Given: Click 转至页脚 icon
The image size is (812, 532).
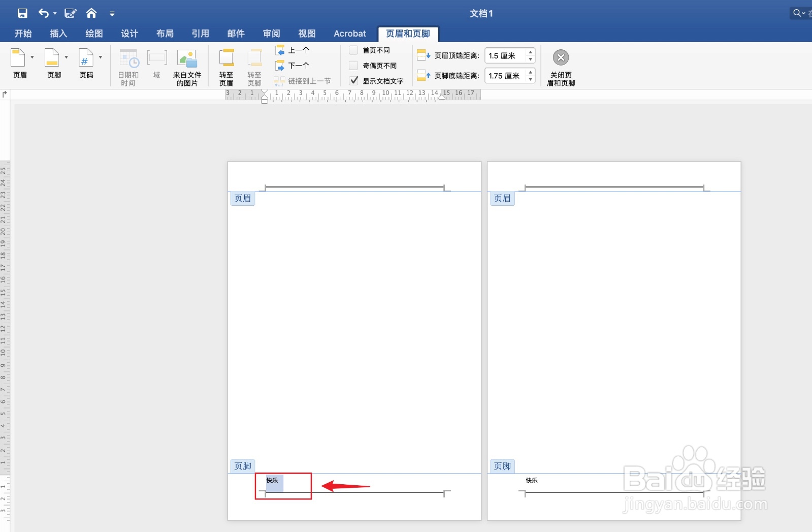Looking at the screenshot, I should [x=254, y=58].
